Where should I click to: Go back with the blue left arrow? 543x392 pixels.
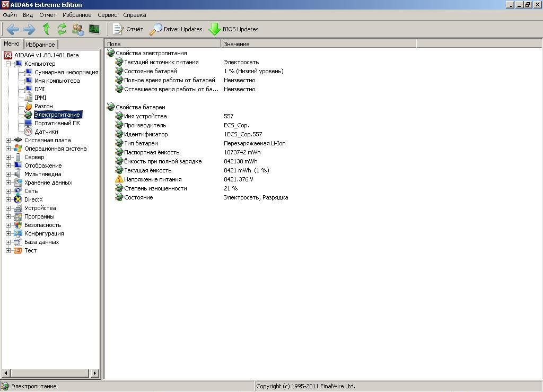[13, 29]
